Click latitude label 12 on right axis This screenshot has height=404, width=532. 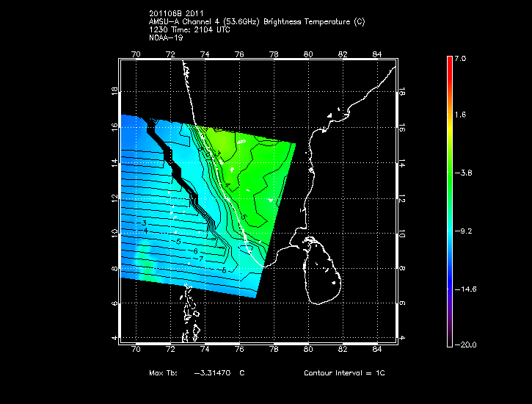tap(401, 198)
